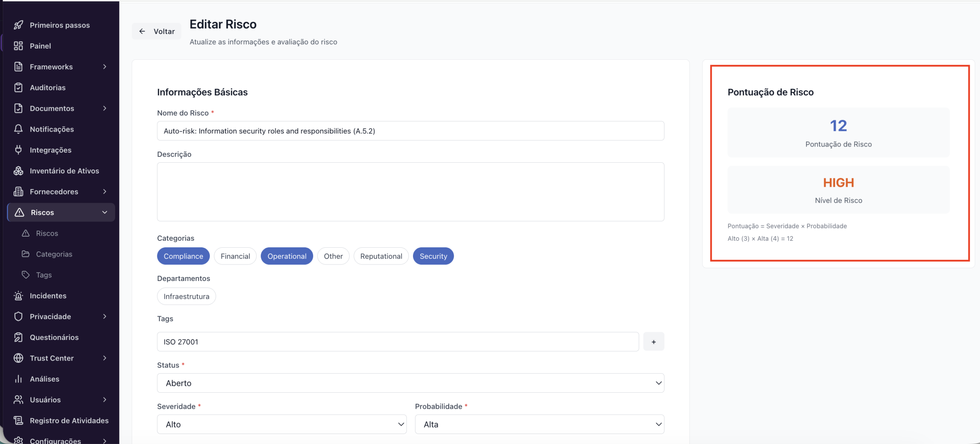Select the Other category chip
Image resolution: width=980 pixels, height=444 pixels.
tap(333, 256)
